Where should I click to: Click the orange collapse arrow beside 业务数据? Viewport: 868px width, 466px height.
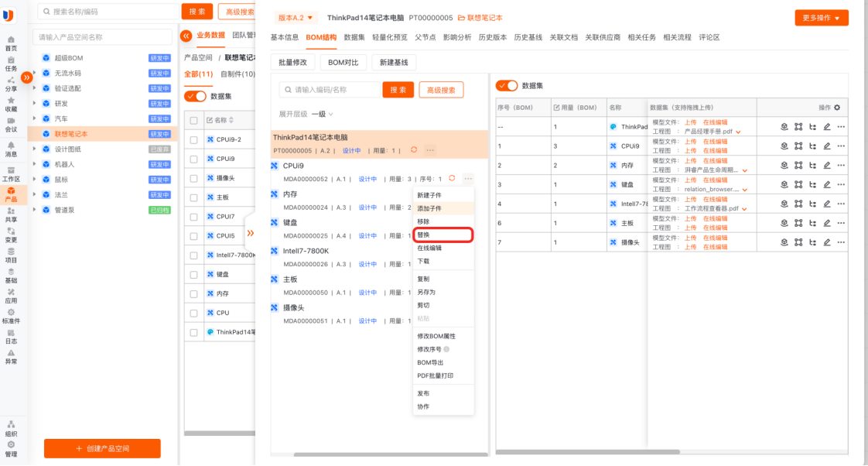point(186,36)
